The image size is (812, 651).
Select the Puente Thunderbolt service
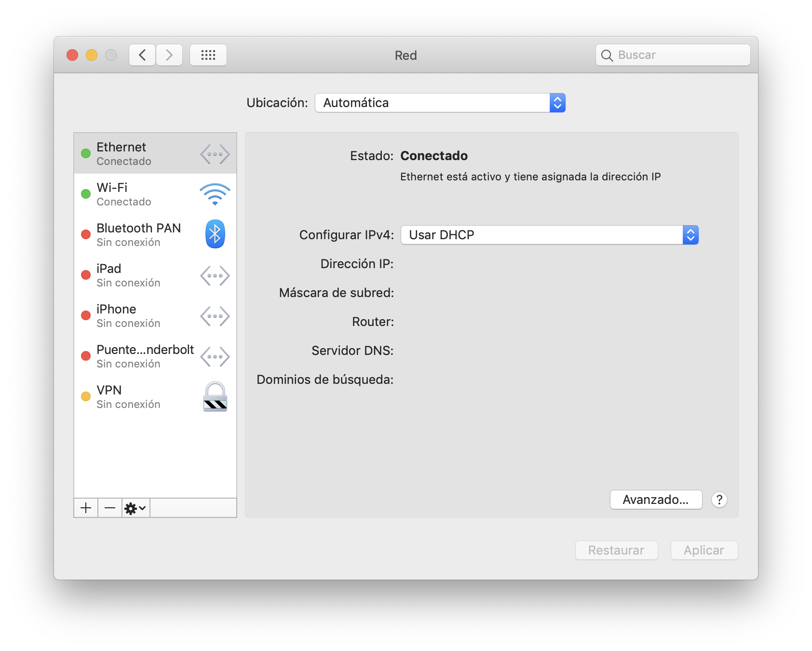point(145,356)
